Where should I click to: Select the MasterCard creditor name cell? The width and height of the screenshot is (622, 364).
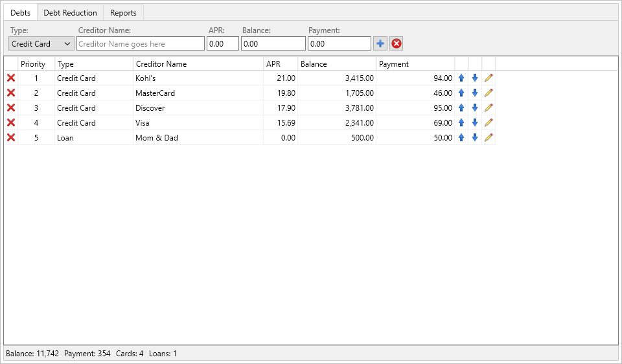(x=198, y=93)
